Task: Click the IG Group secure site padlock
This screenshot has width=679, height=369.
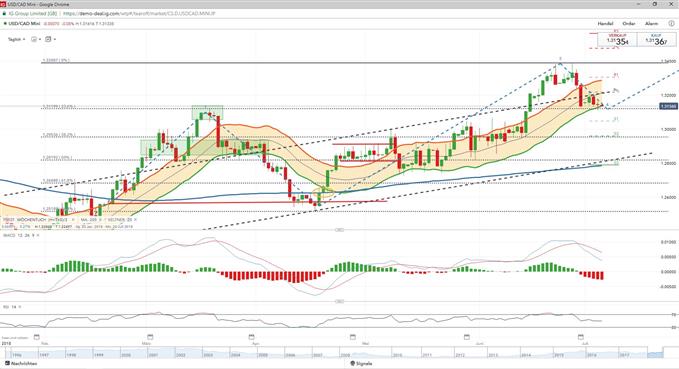Action: (4, 13)
